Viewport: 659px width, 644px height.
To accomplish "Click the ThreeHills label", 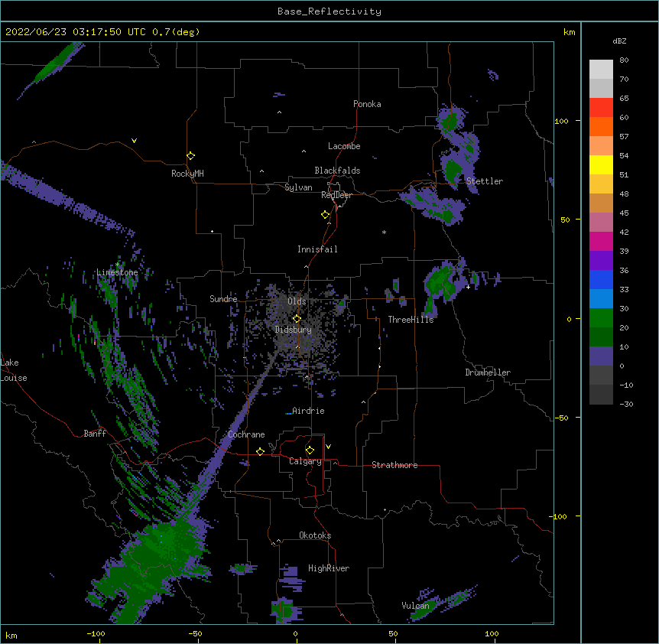I will pos(411,320).
